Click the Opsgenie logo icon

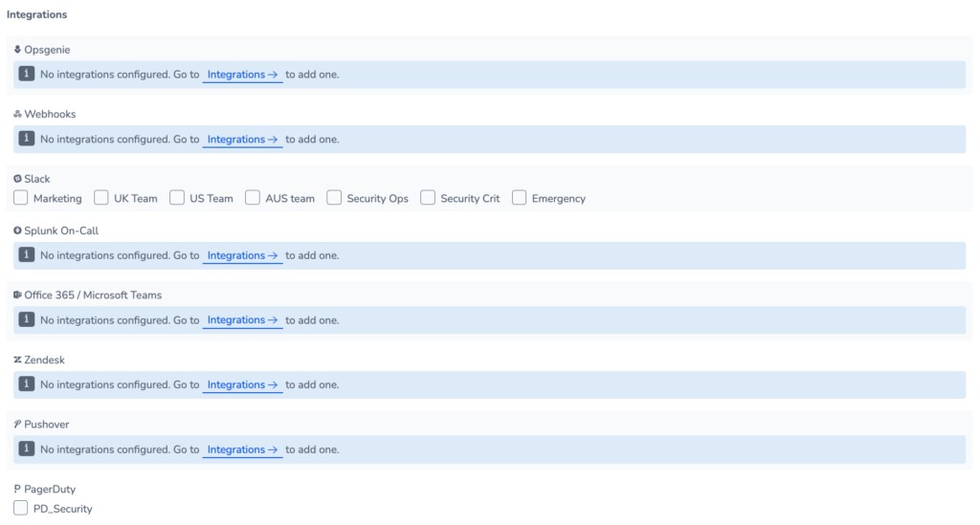tap(17, 50)
